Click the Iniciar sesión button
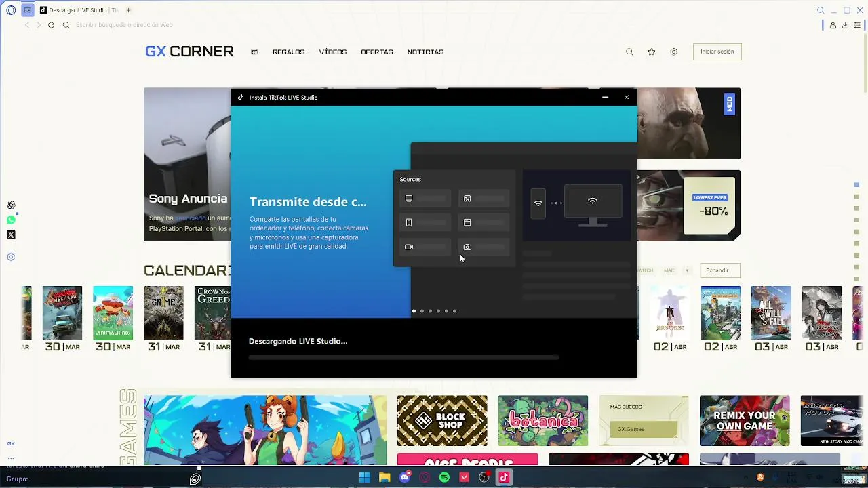This screenshot has height=488, width=868. point(717,52)
